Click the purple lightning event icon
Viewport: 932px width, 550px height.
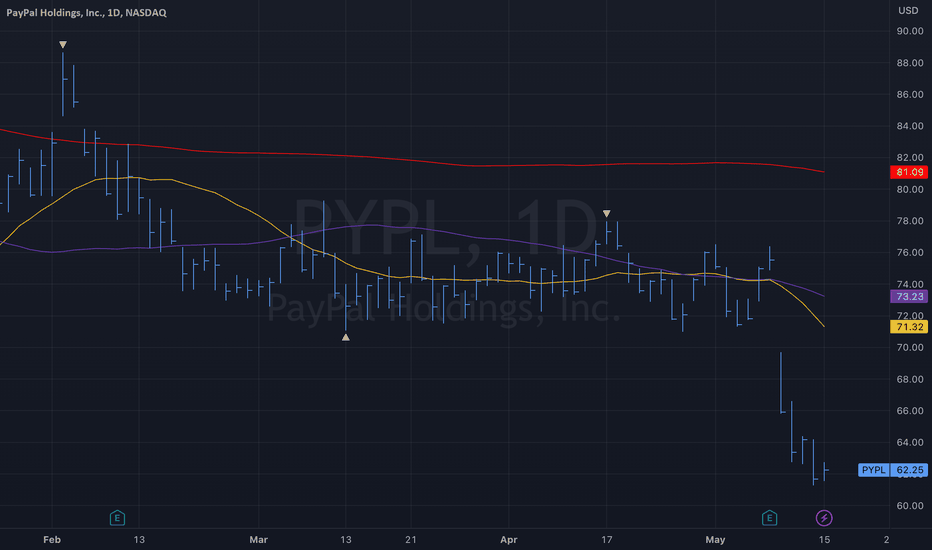coord(824,518)
